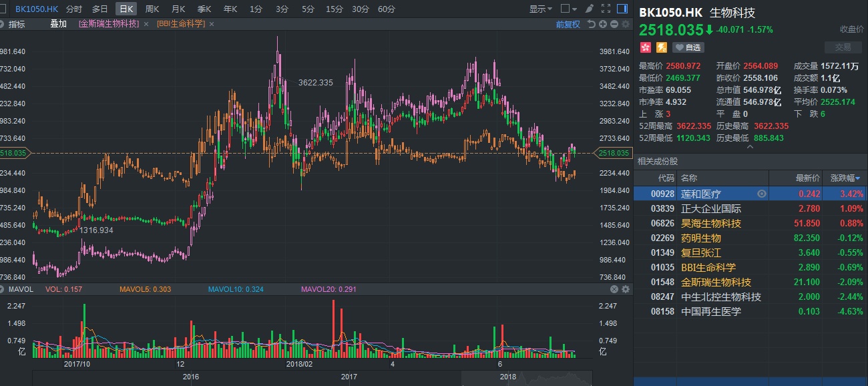This screenshot has width=868, height=386.
Task: Reset chart with the undo arrow
Action: [x=592, y=24]
